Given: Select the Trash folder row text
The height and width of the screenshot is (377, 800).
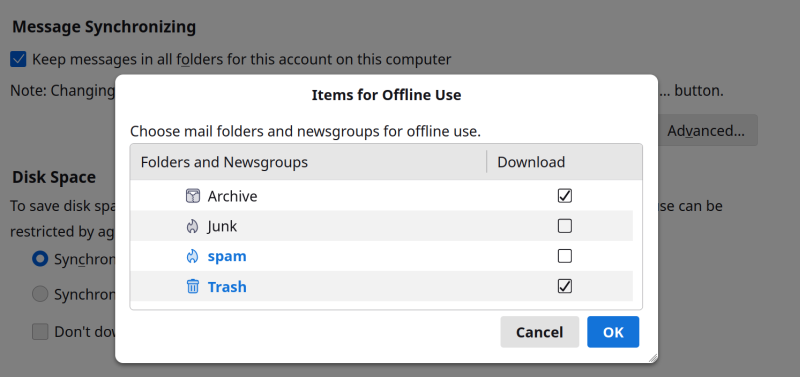Looking at the screenshot, I should click(227, 287).
